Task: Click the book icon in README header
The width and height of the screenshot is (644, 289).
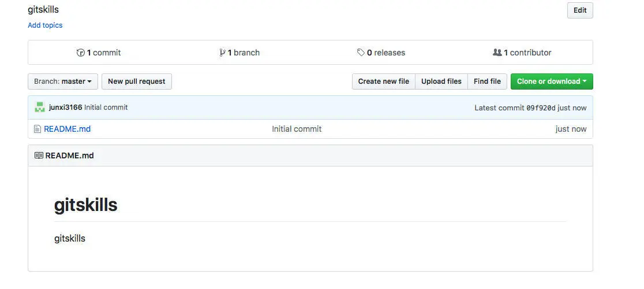Action: (39, 155)
